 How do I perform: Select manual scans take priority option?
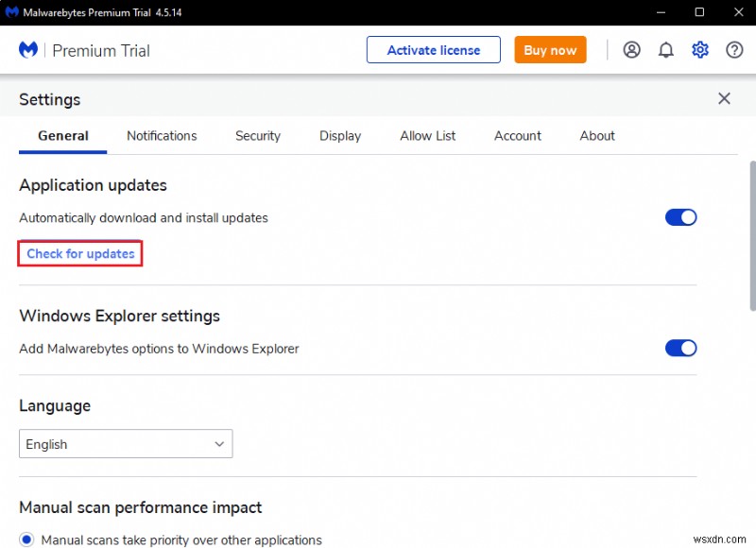[x=26, y=539]
